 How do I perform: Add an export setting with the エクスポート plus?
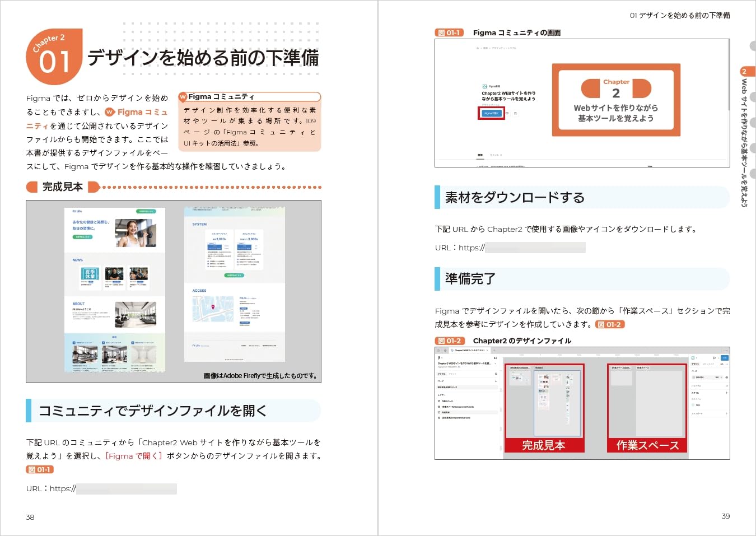[726, 413]
